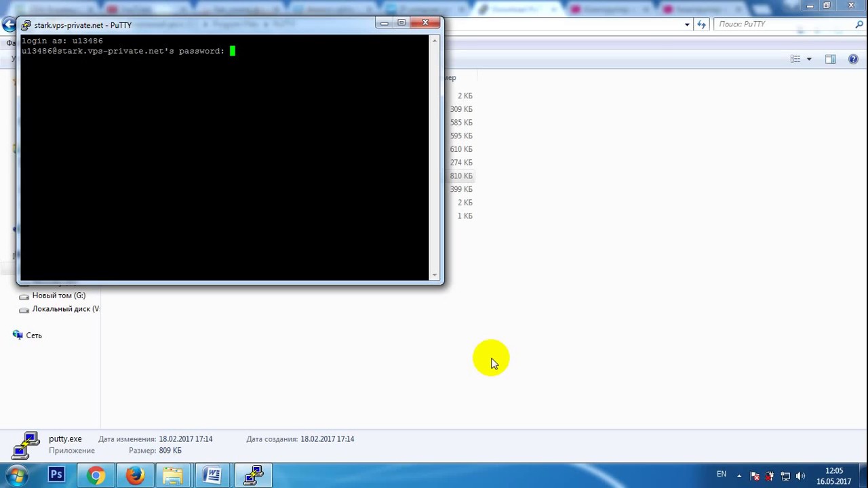Open Windows Explorer from the taskbar
This screenshot has width=868, height=488.
174,475
